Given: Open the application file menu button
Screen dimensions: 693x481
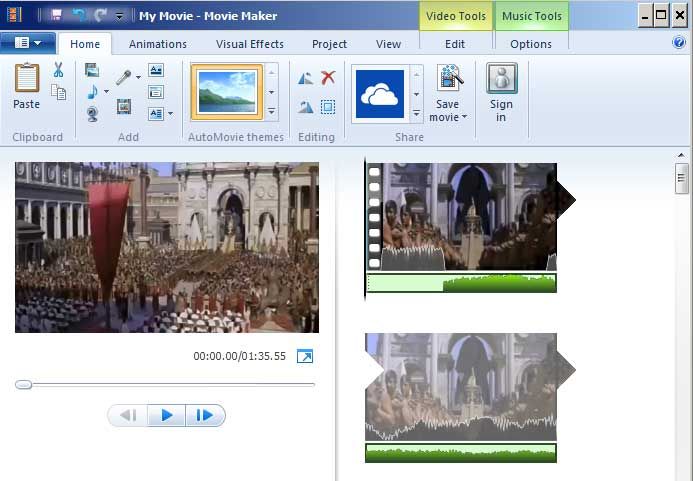Looking at the screenshot, I should point(28,43).
